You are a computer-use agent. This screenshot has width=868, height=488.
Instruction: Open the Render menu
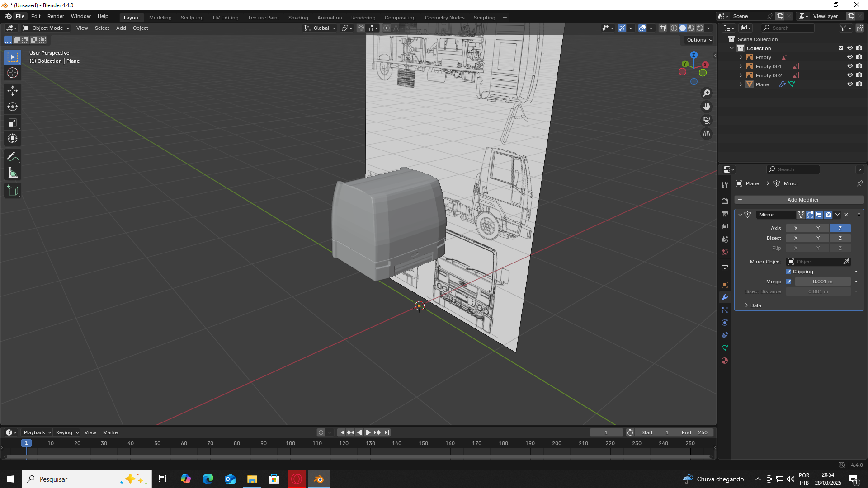(x=56, y=16)
